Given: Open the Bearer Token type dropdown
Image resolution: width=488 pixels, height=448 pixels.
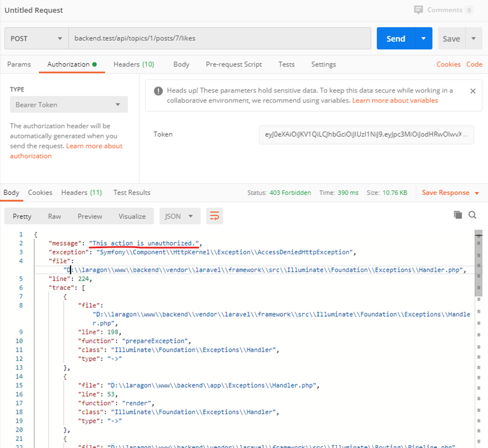Looking at the screenshot, I should (x=68, y=105).
